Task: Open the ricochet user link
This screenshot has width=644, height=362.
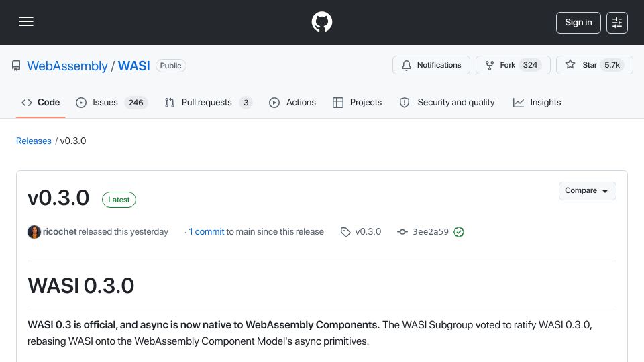Action: pos(60,231)
